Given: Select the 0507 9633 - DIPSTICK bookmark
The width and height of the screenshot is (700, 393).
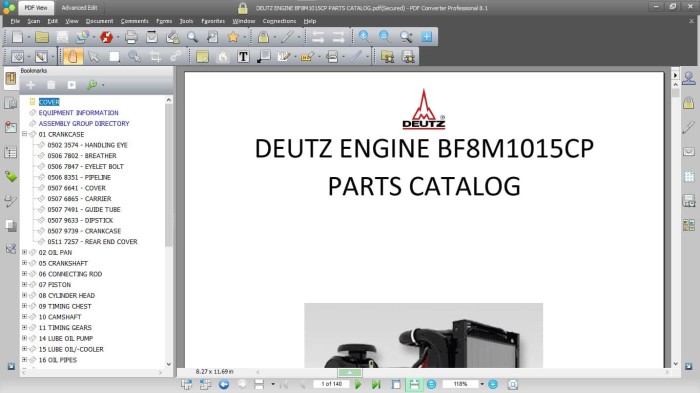Looking at the screenshot, I should pyautogui.click(x=80, y=220).
